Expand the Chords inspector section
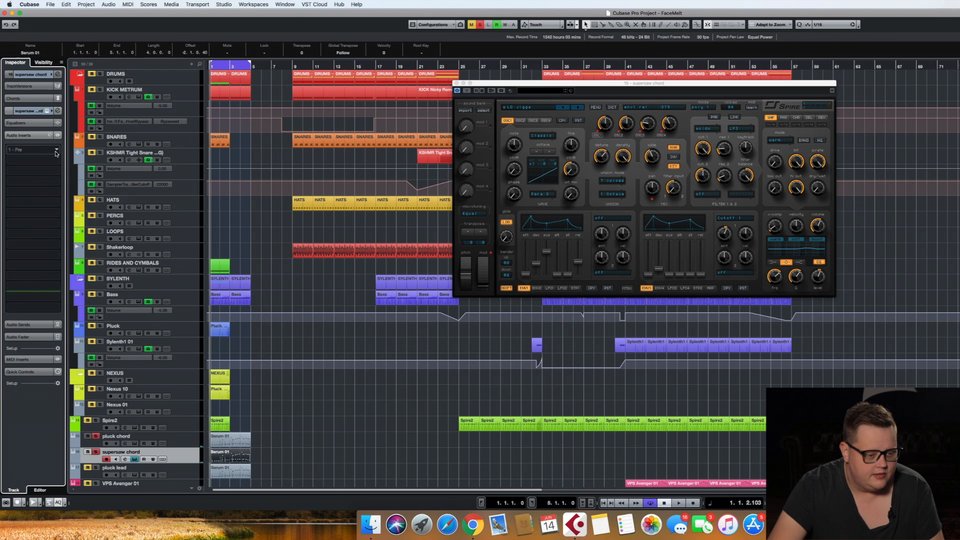This screenshot has height=540, width=960. point(32,98)
